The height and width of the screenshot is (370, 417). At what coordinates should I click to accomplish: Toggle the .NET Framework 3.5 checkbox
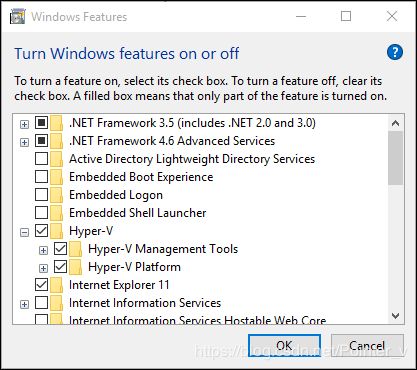(x=41, y=123)
